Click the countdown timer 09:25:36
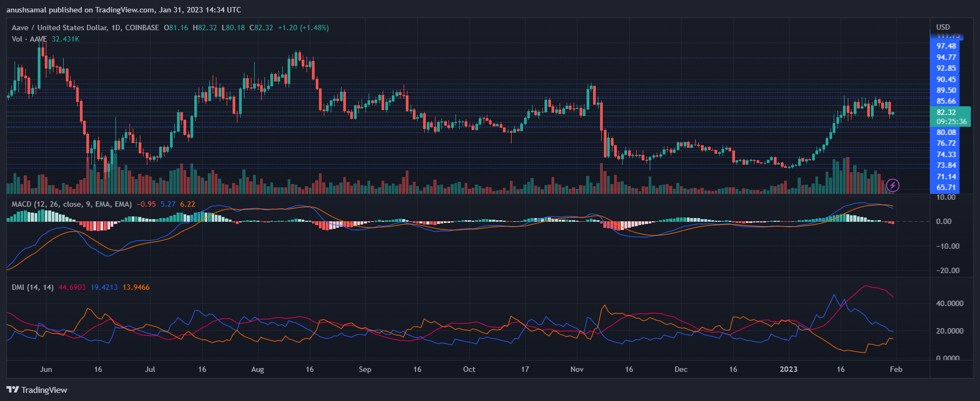 tap(951, 121)
